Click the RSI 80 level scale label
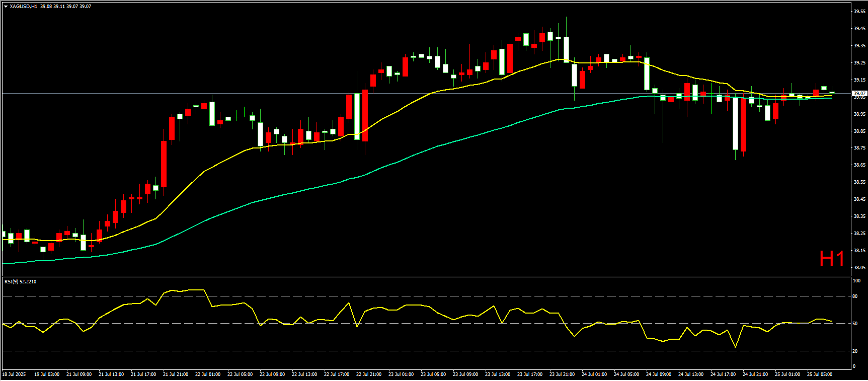This screenshot has height=381, width=868. pyautogui.click(x=855, y=296)
